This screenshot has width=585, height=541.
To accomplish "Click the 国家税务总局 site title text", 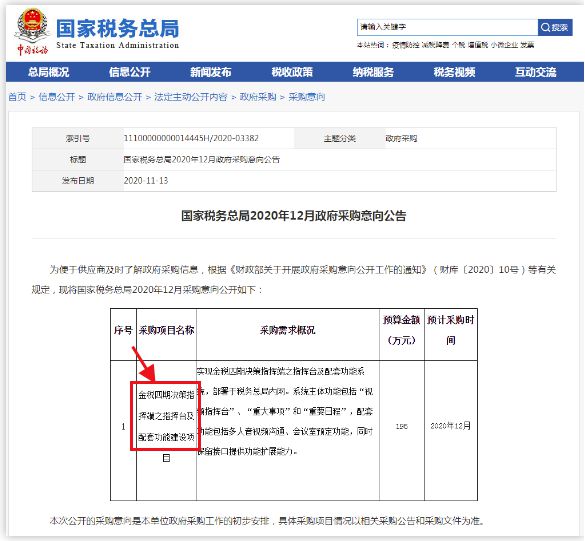I will click(118, 29).
